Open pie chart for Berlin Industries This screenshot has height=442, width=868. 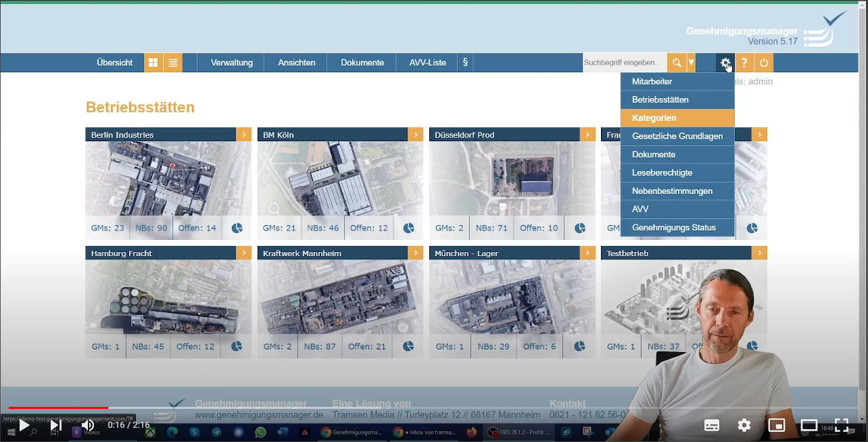tap(237, 228)
